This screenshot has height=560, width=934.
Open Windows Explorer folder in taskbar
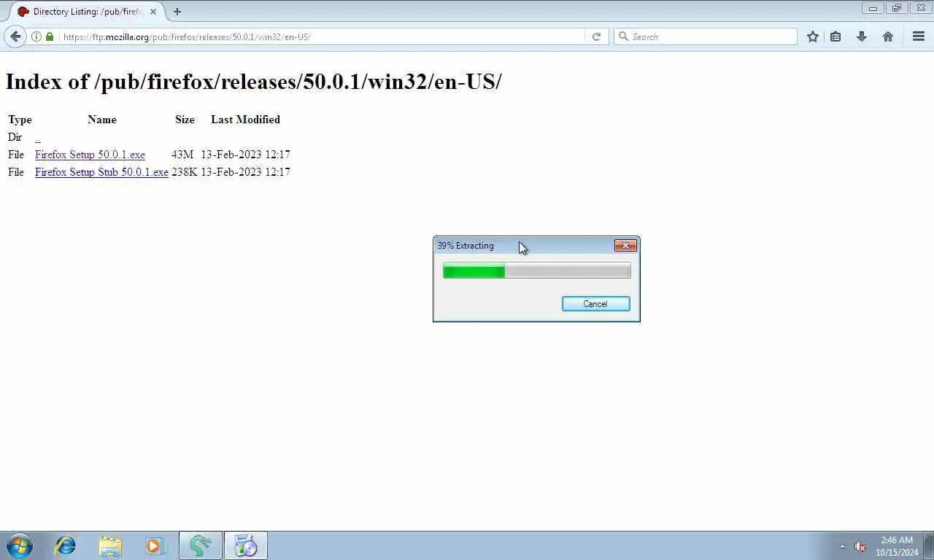pyautogui.click(x=110, y=545)
